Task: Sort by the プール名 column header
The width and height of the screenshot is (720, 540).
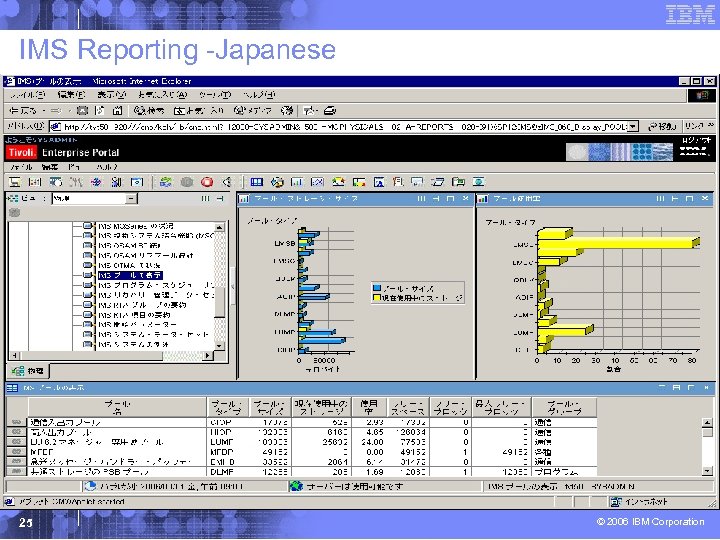Action: click(118, 408)
